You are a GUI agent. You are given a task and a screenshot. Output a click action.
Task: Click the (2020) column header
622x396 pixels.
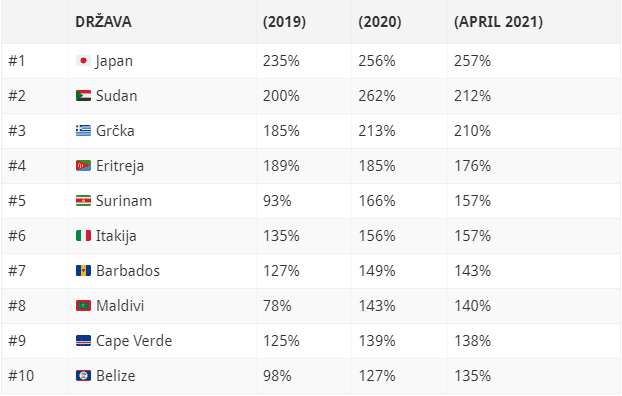[380, 22]
